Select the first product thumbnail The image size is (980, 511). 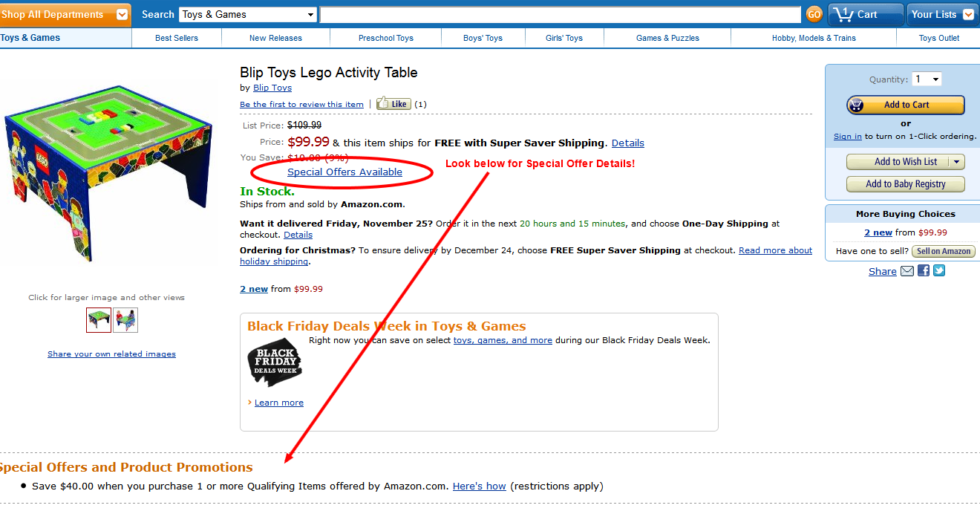[x=99, y=320]
